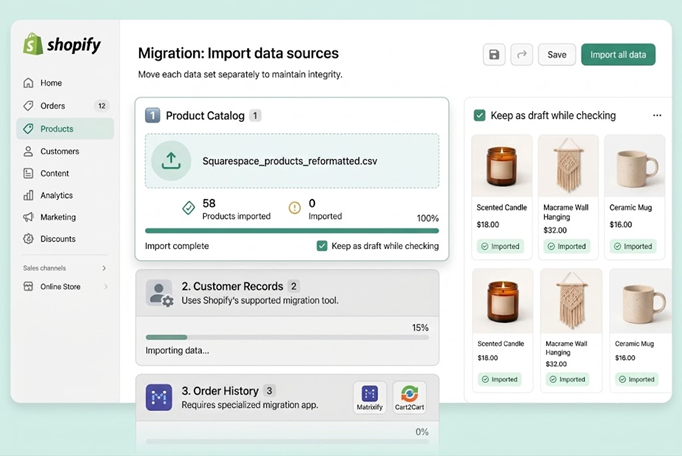Image resolution: width=682 pixels, height=456 pixels.
Task: Select Products in the sidebar
Action: [65, 129]
